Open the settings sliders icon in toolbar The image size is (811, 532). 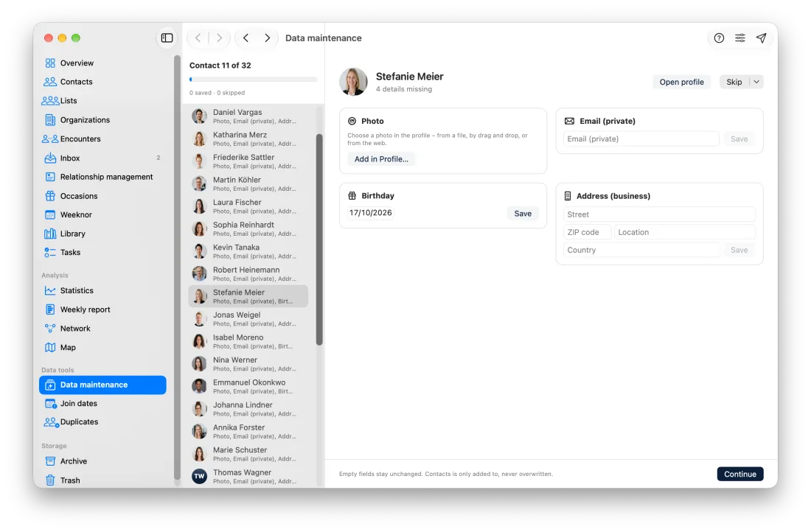coord(740,38)
